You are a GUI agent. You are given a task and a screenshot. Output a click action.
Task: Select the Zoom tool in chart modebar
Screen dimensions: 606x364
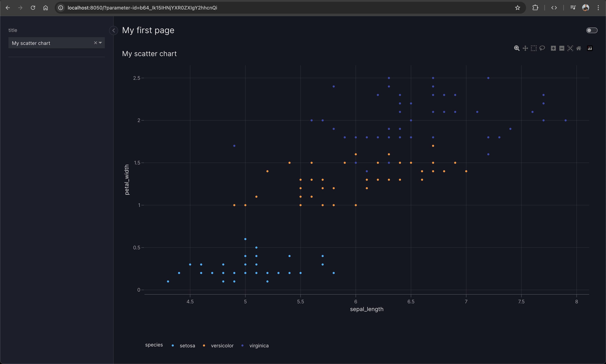pyautogui.click(x=517, y=48)
